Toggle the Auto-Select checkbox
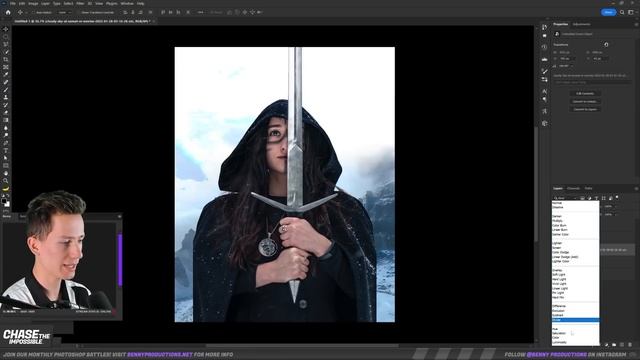The width and height of the screenshot is (640, 360). (34, 12)
